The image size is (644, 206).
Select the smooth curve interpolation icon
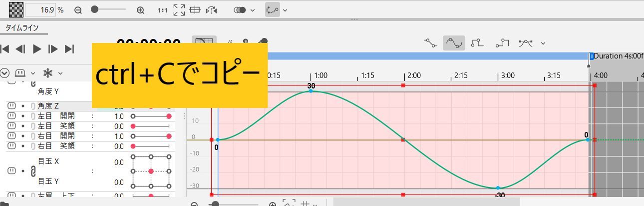tap(454, 43)
